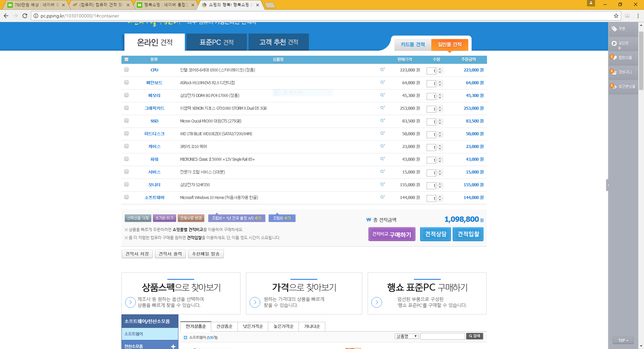Switch to the 표준PC 견적 tab

pyautogui.click(x=217, y=42)
